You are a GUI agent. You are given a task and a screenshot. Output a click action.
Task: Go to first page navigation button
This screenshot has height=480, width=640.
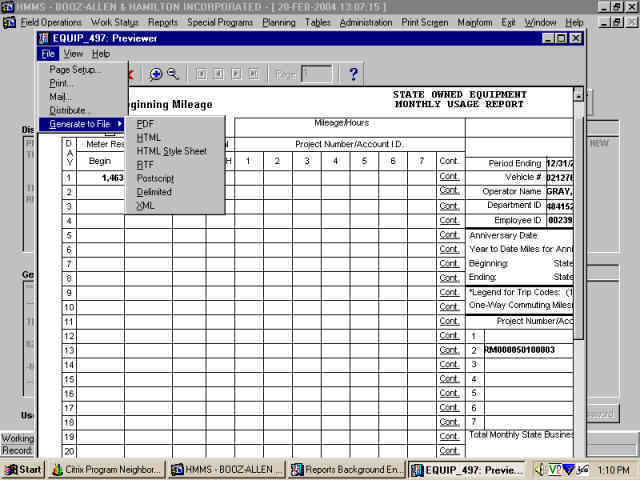tap(201, 74)
